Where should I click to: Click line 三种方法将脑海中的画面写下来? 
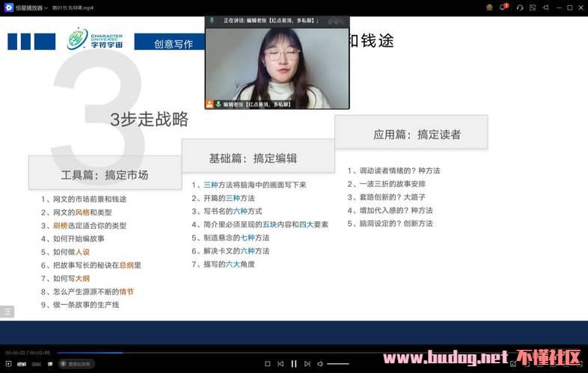coord(249,185)
